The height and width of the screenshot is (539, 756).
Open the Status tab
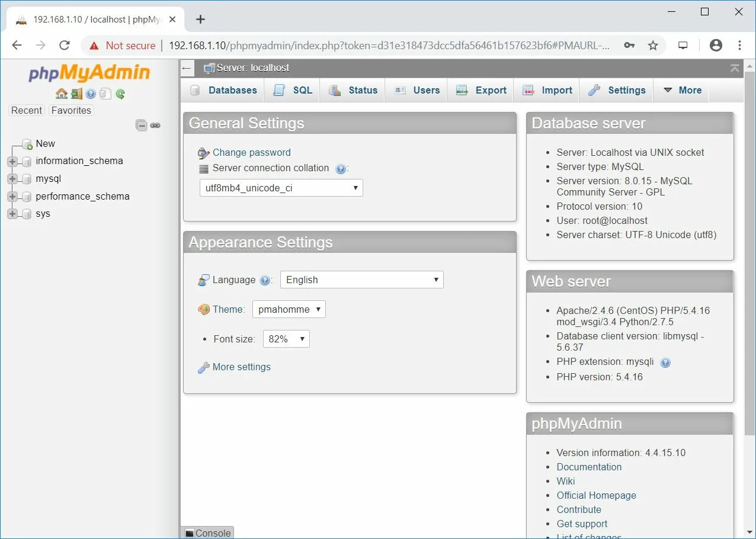click(353, 90)
